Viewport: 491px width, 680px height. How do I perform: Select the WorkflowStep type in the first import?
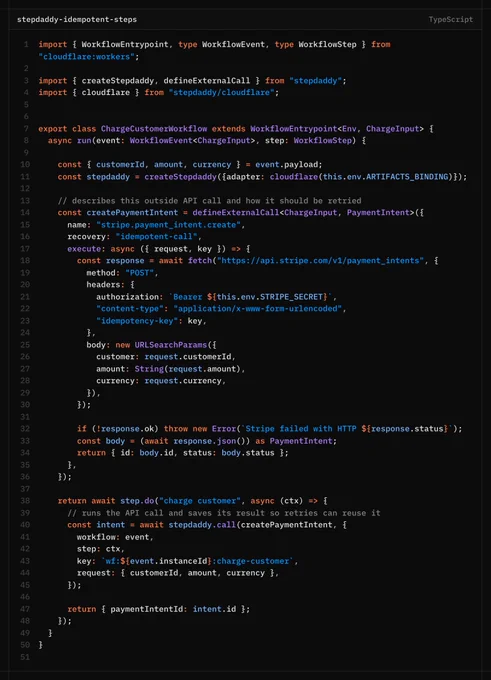click(327, 44)
